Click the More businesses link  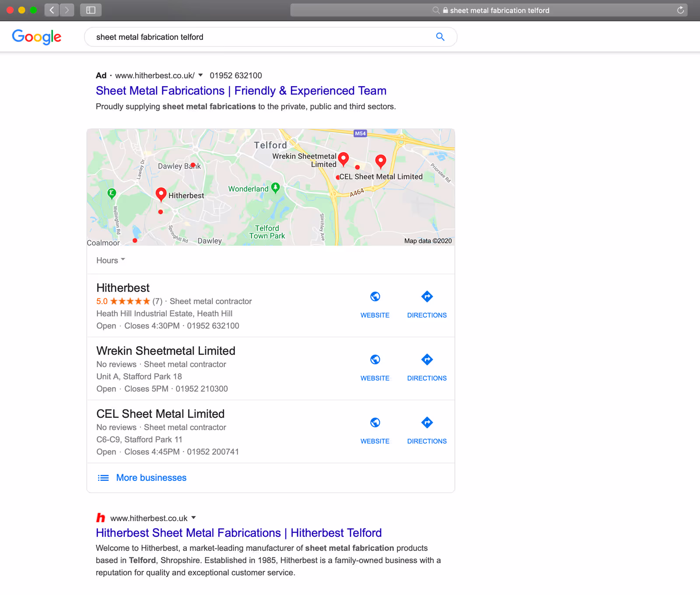pos(151,478)
